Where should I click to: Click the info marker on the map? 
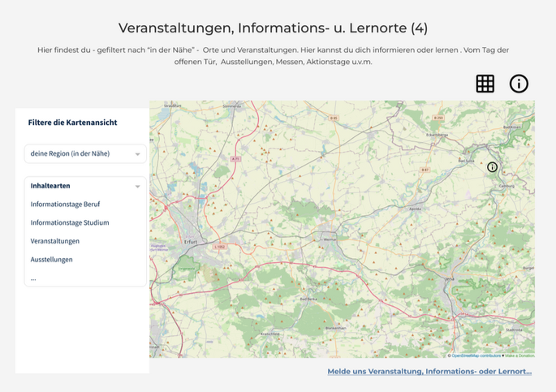(x=492, y=167)
